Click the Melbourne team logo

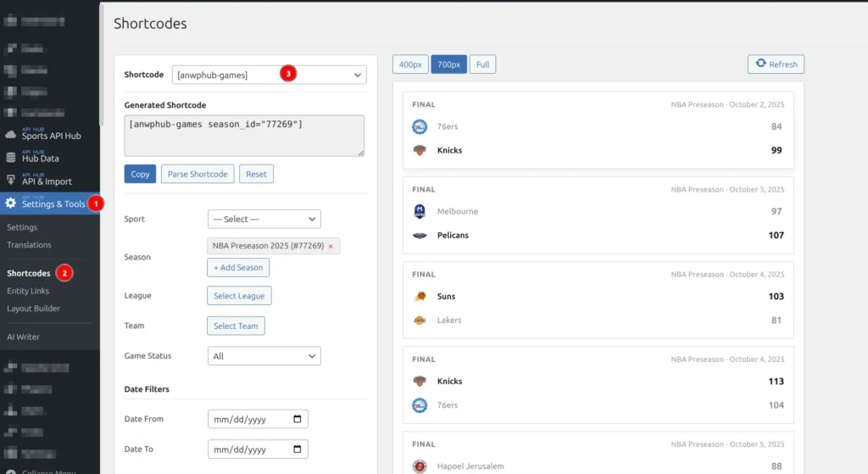pos(420,211)
